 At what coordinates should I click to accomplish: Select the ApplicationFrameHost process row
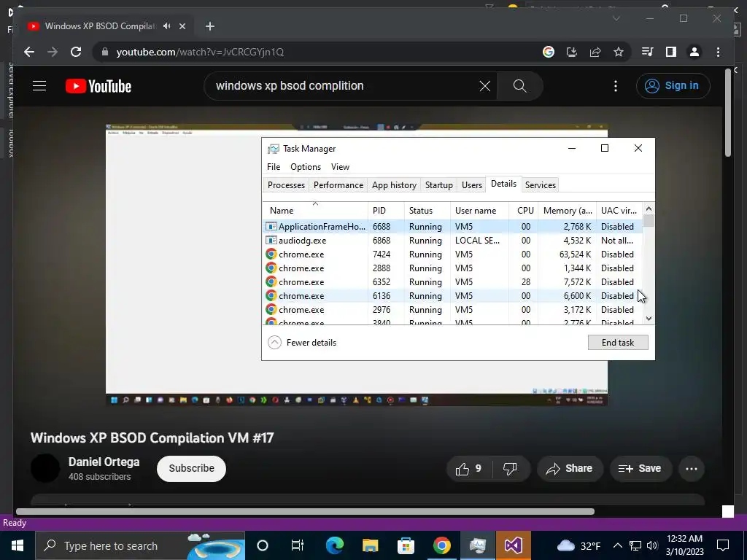pyautogui.click(x=452, y=226)
